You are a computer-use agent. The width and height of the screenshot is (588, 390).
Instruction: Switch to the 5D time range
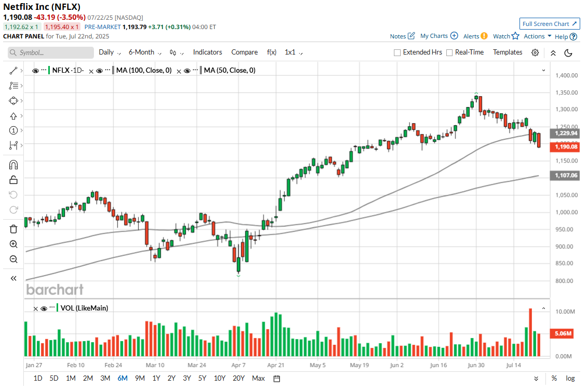pos(54,379)
